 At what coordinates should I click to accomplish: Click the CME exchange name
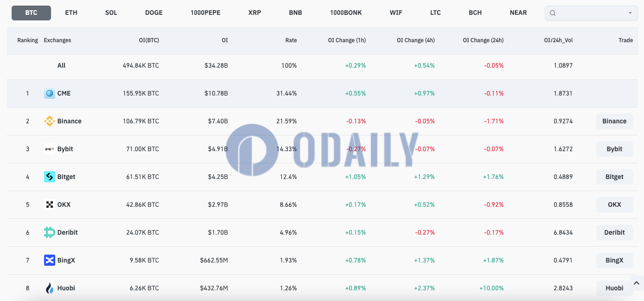pyautogui.click(x=64, y=93)
